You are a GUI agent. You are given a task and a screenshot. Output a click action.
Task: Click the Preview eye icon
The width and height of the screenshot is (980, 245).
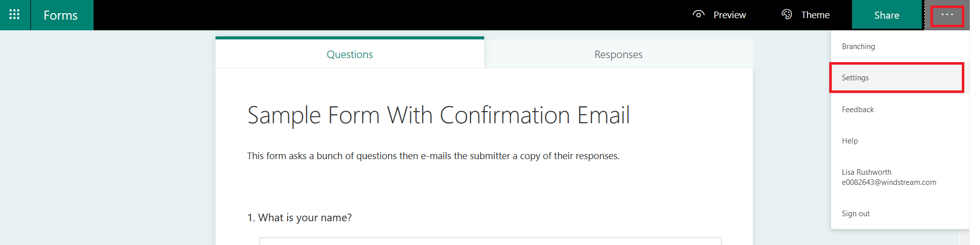click(x=698, y=15)
